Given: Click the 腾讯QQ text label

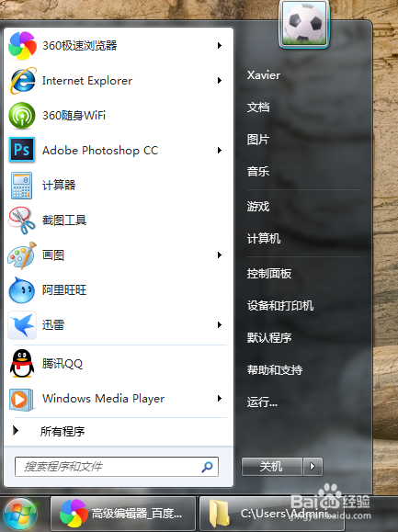Looking at the screenshot, I should coord(63,363).
